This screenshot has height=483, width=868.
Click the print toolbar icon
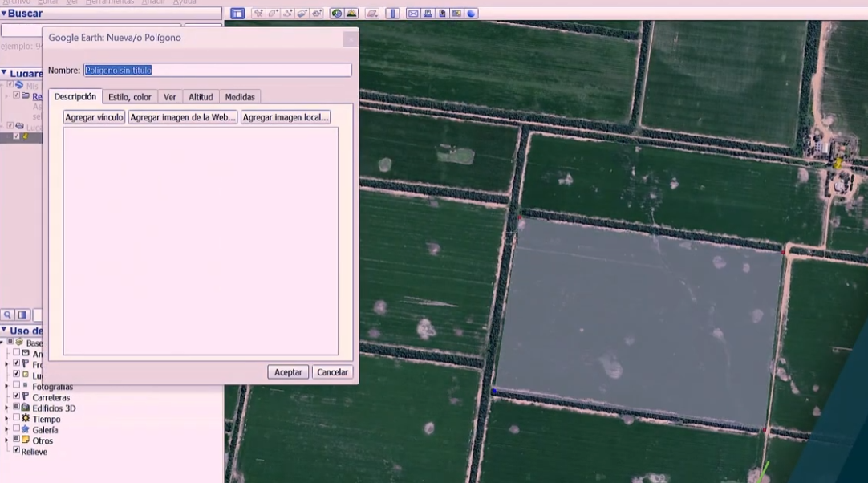428,14
